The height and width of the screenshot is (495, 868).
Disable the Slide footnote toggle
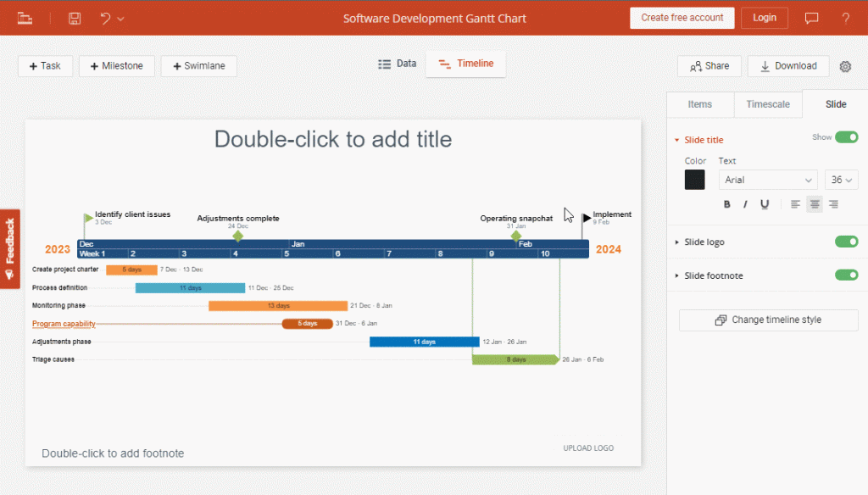coord(846,275)
